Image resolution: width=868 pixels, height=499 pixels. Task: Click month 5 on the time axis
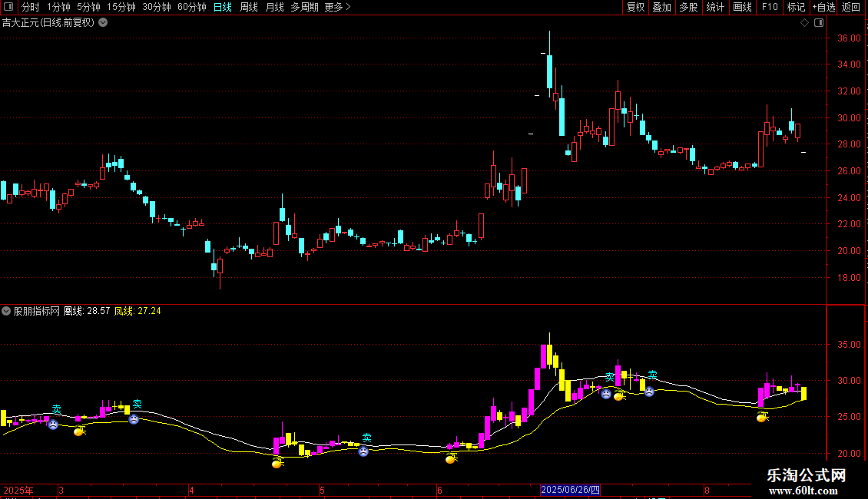coord(322,490)
